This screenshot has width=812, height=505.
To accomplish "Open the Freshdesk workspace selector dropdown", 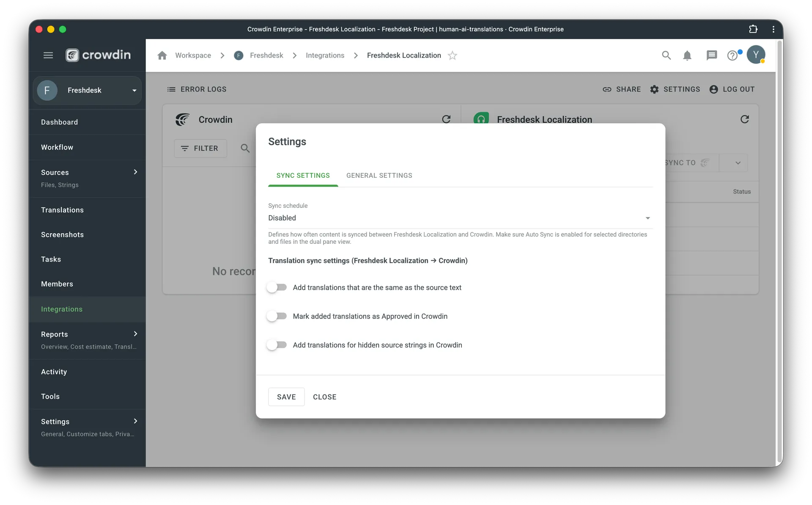I will pos(134,90).
